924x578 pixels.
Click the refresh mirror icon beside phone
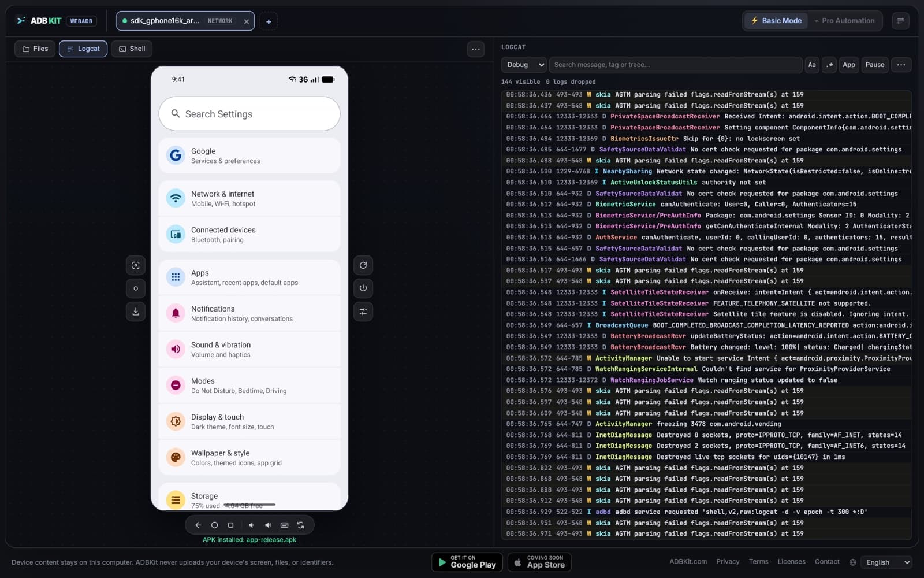tap(363, 265)
